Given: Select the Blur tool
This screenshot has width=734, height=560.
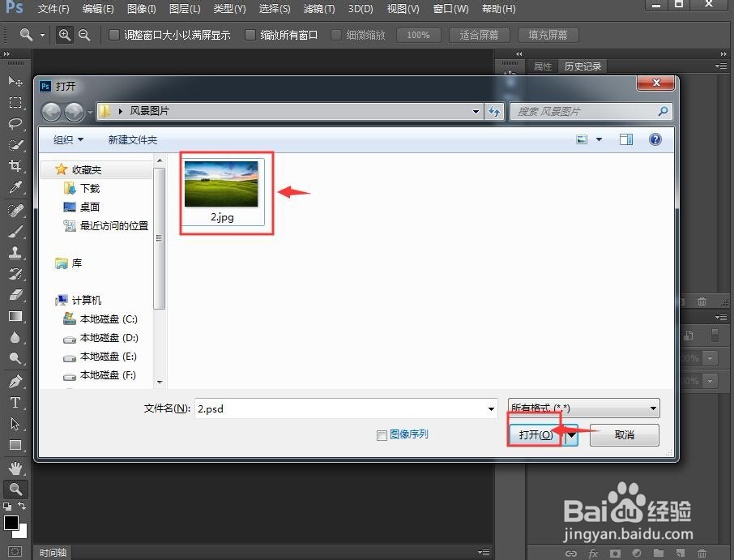Looking at the screenshot, I should pos(15,337).
